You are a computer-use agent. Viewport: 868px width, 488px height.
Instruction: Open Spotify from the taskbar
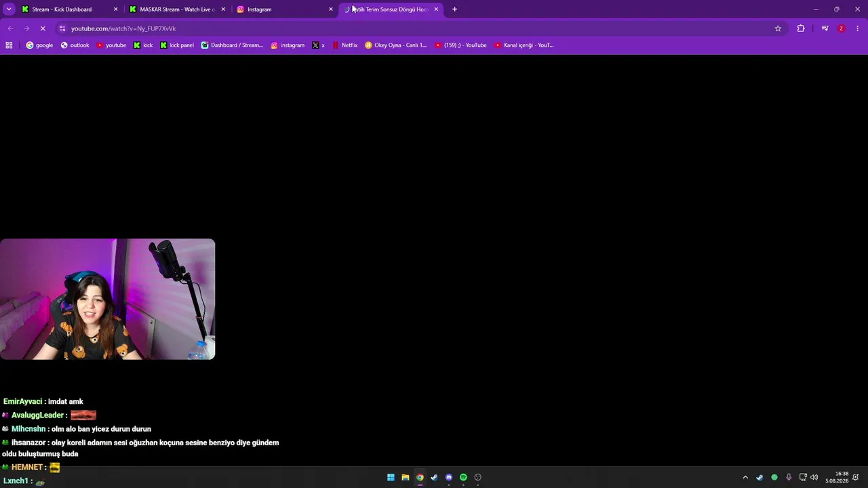[x=463, y=477]
